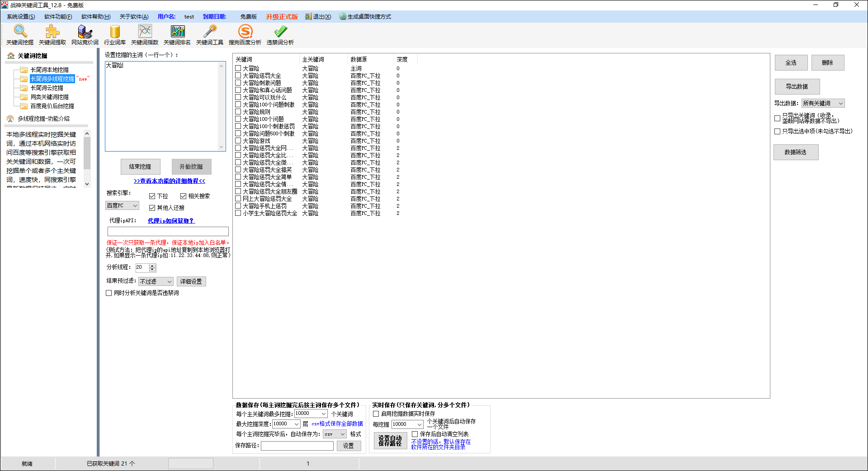Viewport: 868px width, 471px height.
Task: Tick the checkbox for keyword 大冒险规则
Action: [x=238, y=112]
